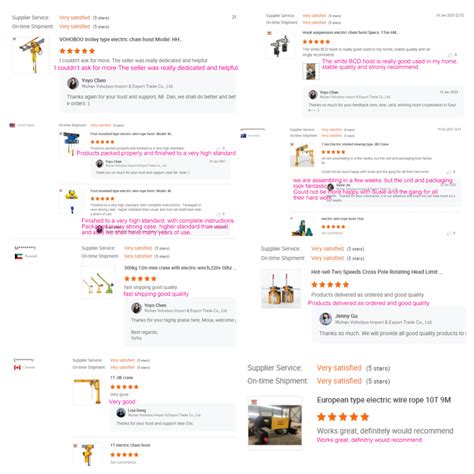Image resolution: width=474 pixels, height=474 pixels.
Task: View customer photo under BCD hoist review
Action: (x=311, y=71)
